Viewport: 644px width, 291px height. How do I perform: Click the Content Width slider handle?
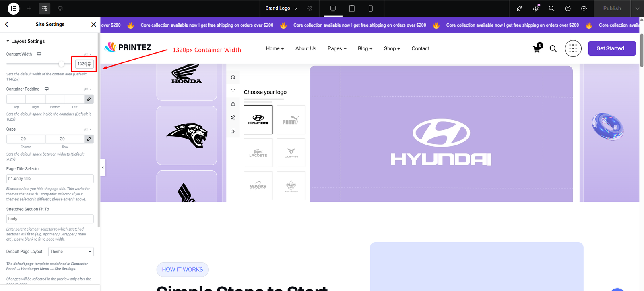pos(61,64)
